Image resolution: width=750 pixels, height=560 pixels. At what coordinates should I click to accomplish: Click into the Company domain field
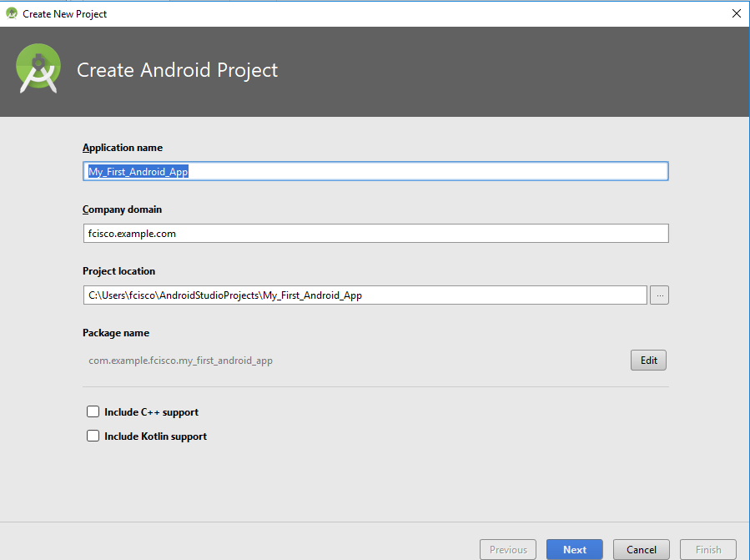pyautogui.click(x=375, y=234)
